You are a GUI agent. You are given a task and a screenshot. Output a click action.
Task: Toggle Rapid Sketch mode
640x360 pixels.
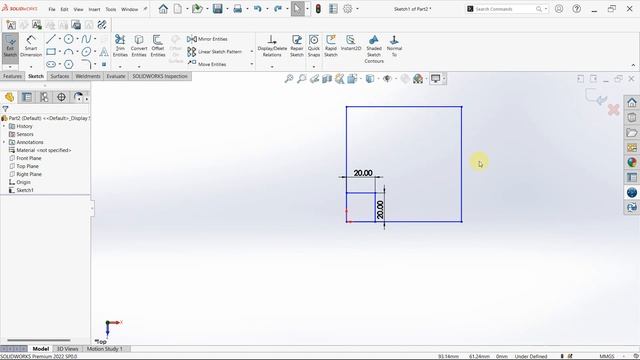pyautogui.click(x=331, y=46)
